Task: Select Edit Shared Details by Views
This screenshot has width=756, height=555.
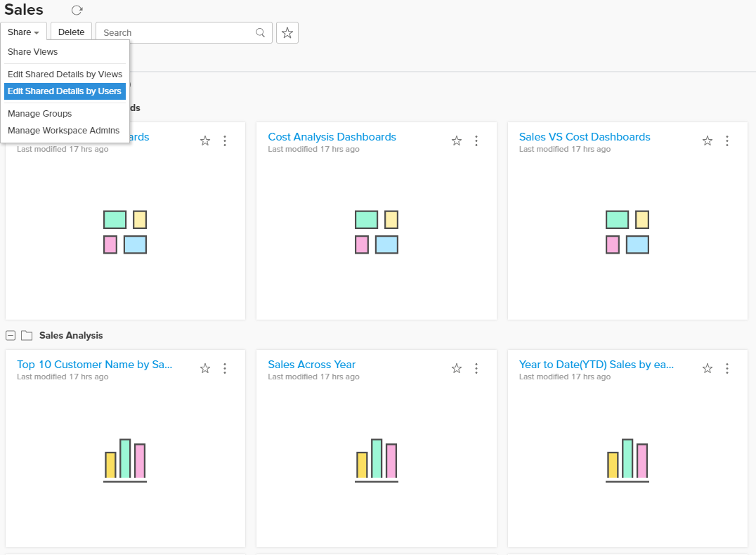Action: [65, 74]
